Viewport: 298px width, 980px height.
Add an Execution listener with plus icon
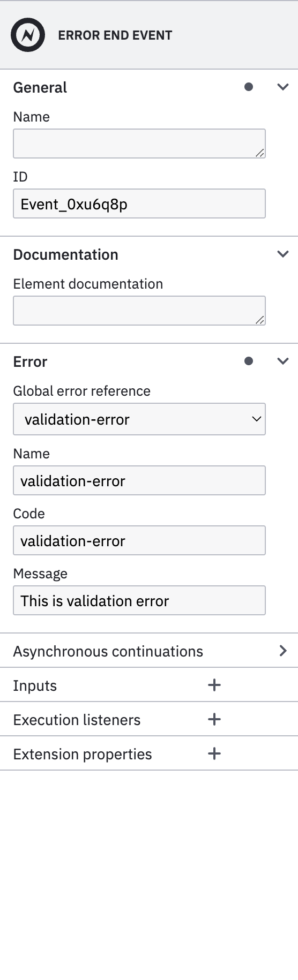coord(214,719)
